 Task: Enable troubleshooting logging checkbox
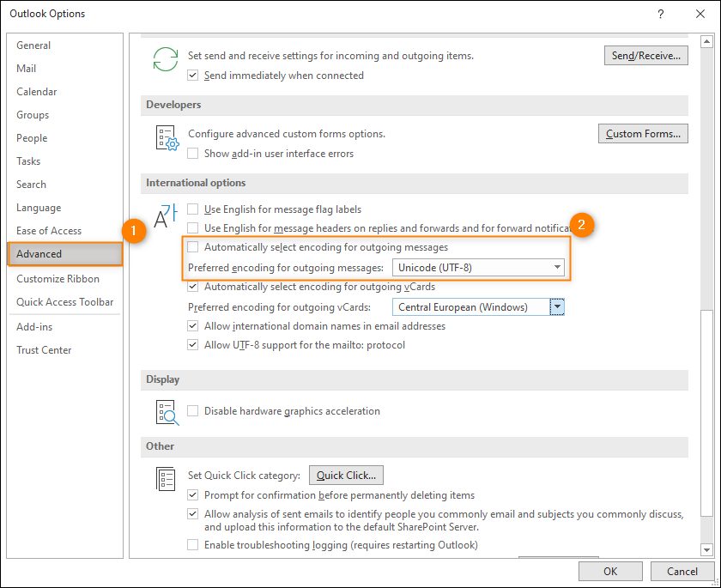point(192,545)
